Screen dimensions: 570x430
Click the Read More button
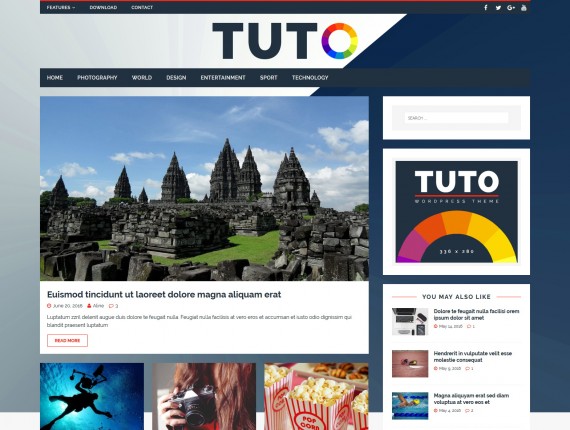(x=67, y=341)
